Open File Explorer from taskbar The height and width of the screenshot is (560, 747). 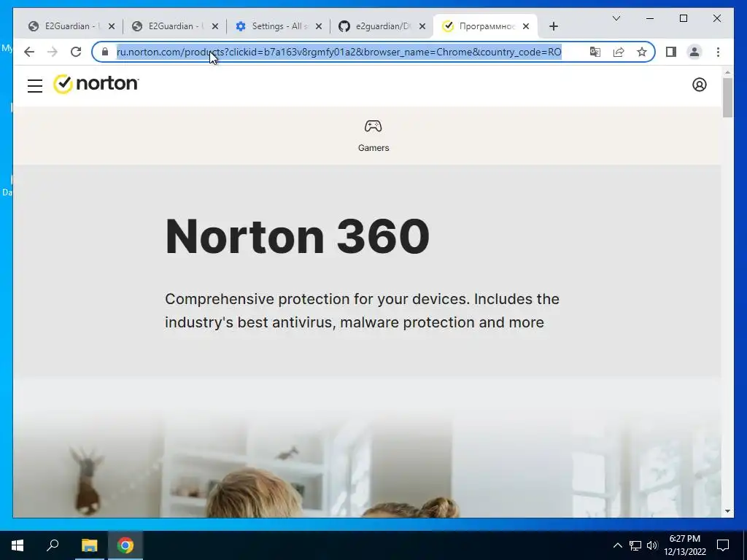click(x=89, y=545)
